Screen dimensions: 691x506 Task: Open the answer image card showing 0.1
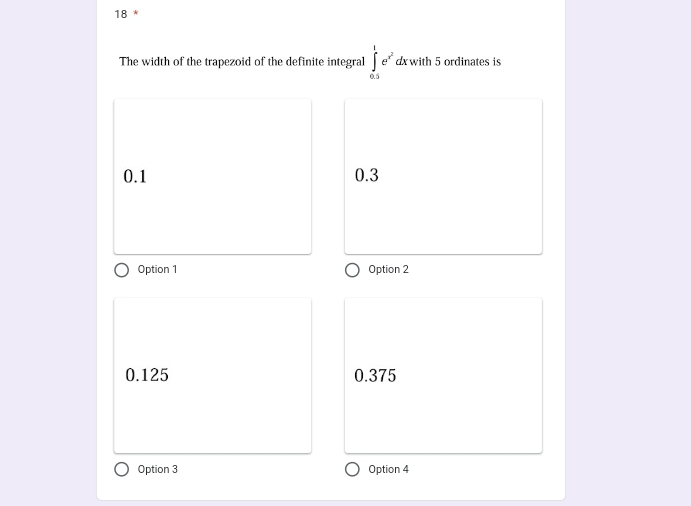coord(212,177)
